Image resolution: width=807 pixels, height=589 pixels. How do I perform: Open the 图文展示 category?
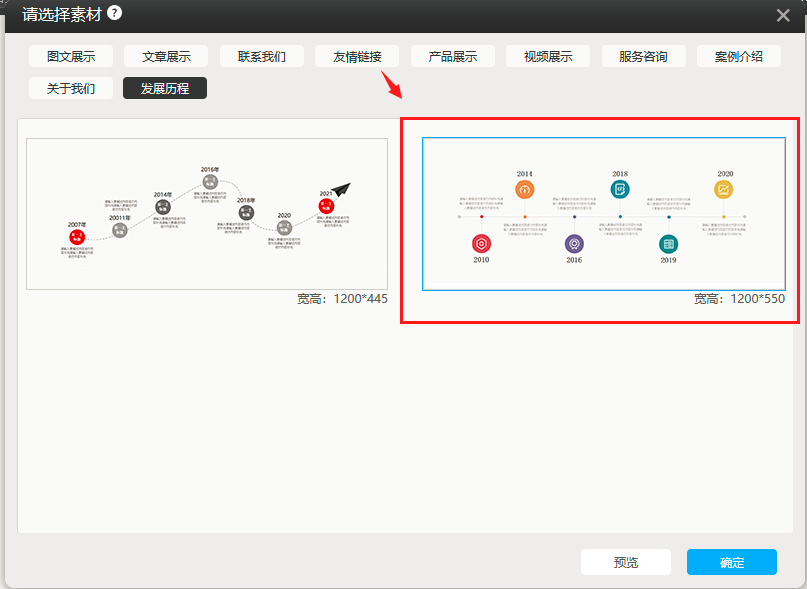coord(70,56)
